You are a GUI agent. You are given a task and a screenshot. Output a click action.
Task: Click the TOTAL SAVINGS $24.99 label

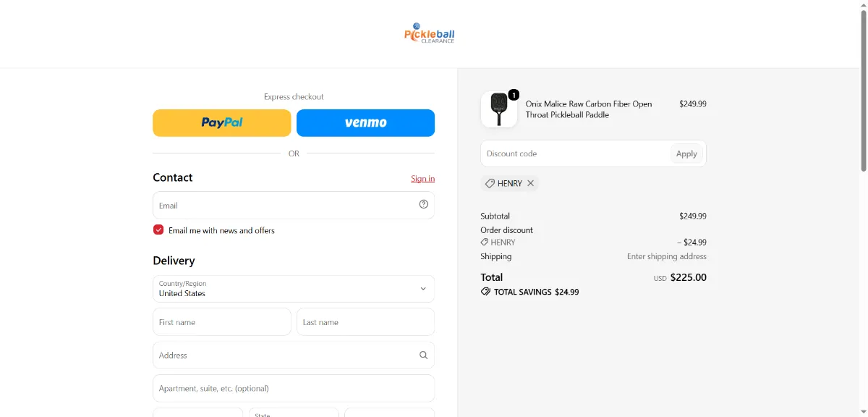coord(536,292)
